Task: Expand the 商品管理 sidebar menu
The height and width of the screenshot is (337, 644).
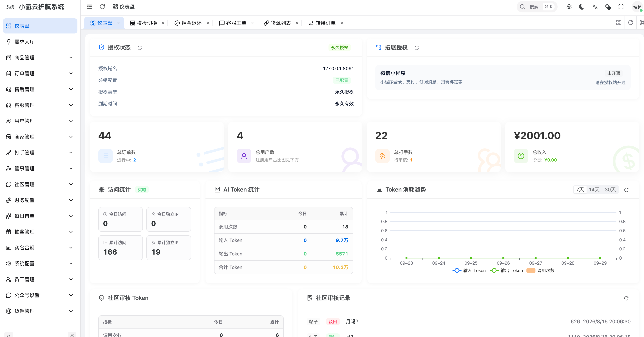Action: coord(40,58)
